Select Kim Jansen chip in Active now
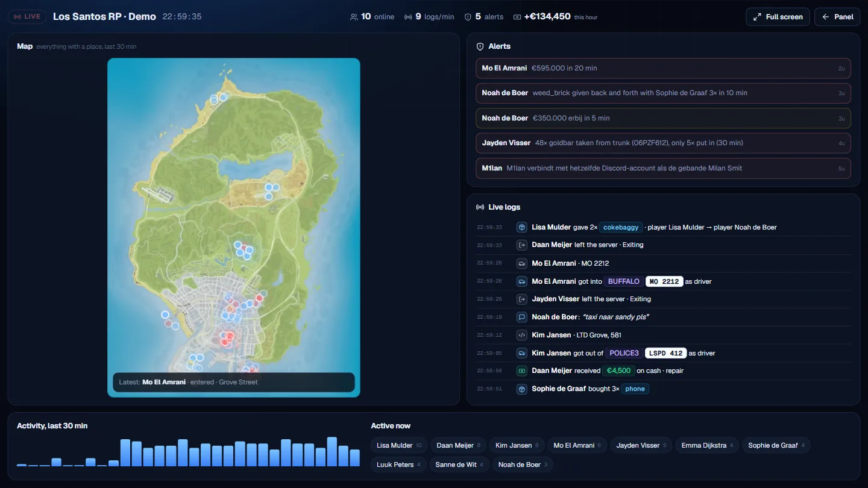 tap(517, 445)
